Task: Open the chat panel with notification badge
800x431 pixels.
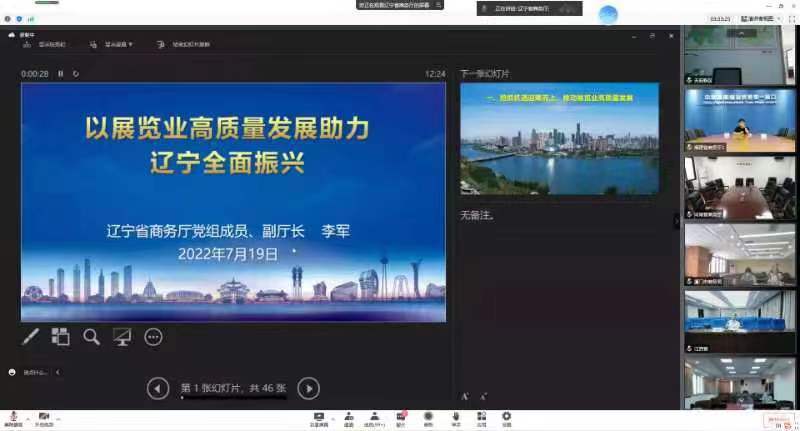Action: pyautogui.click(x=401, y=419)
